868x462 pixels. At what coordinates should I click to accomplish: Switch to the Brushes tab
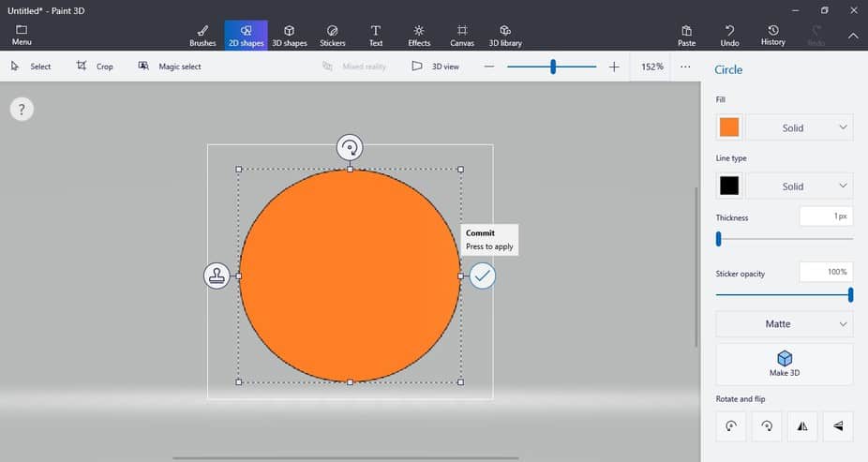click(x=202, y=36)
